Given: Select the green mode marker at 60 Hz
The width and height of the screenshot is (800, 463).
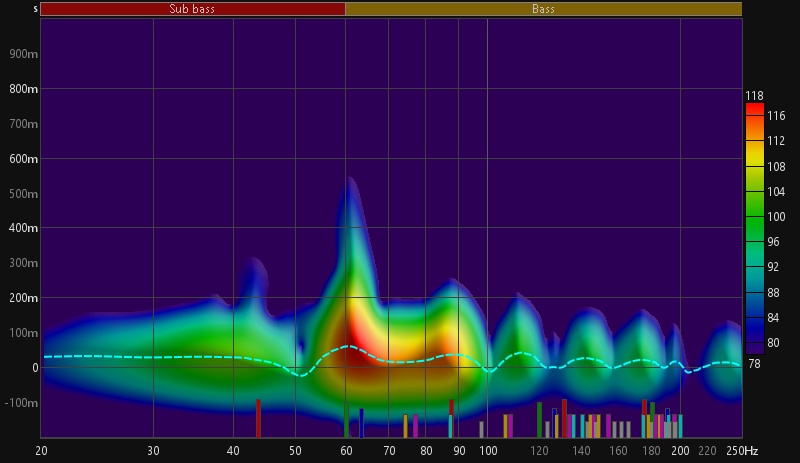Looking at the screenshot, I should pyautogui.click(x=346, y=420).
